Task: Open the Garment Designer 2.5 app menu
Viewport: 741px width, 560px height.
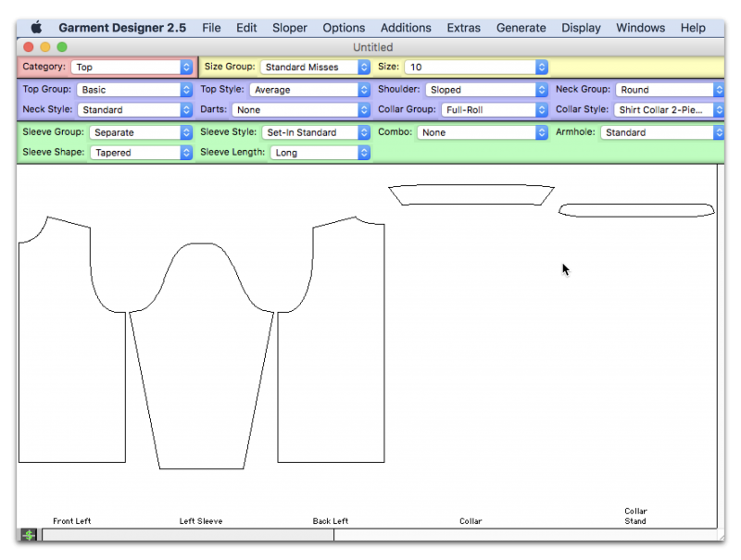Action: (122, 28)
